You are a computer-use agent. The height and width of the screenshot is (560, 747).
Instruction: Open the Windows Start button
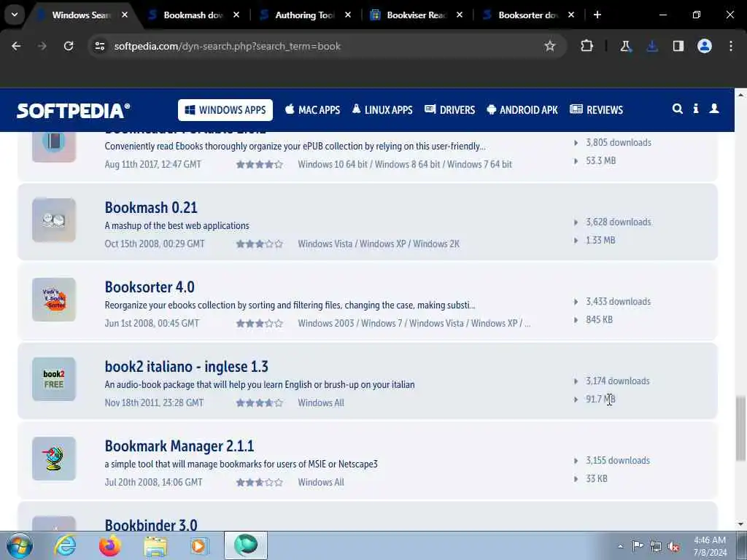click(x=20, y=545)
